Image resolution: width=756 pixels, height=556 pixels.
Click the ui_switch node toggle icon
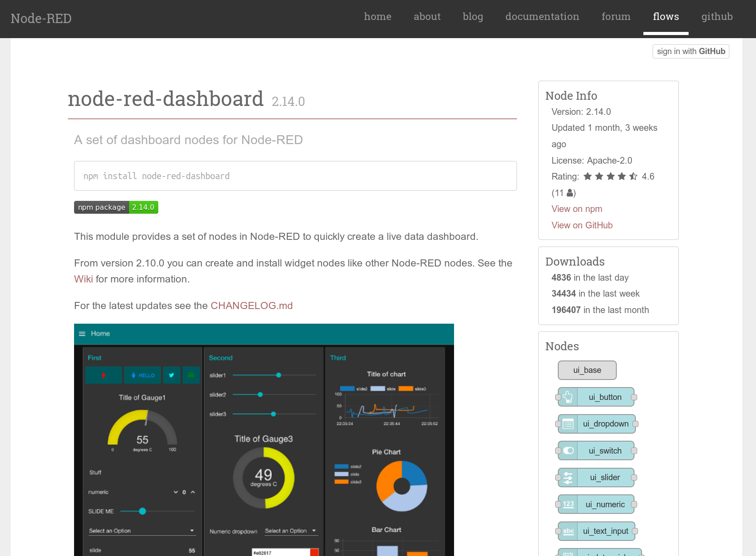568,451
